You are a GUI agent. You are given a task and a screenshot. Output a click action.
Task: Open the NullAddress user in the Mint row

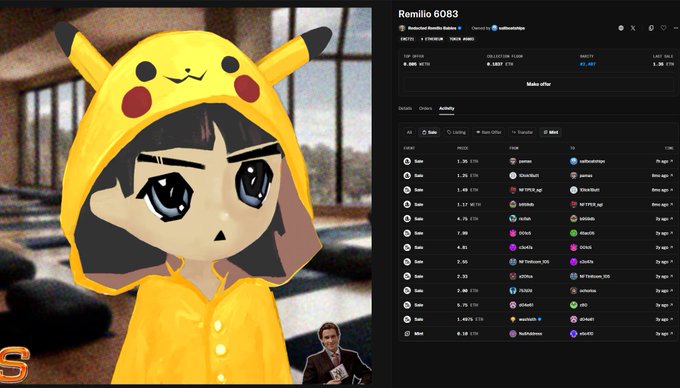(x=530, y=334)
